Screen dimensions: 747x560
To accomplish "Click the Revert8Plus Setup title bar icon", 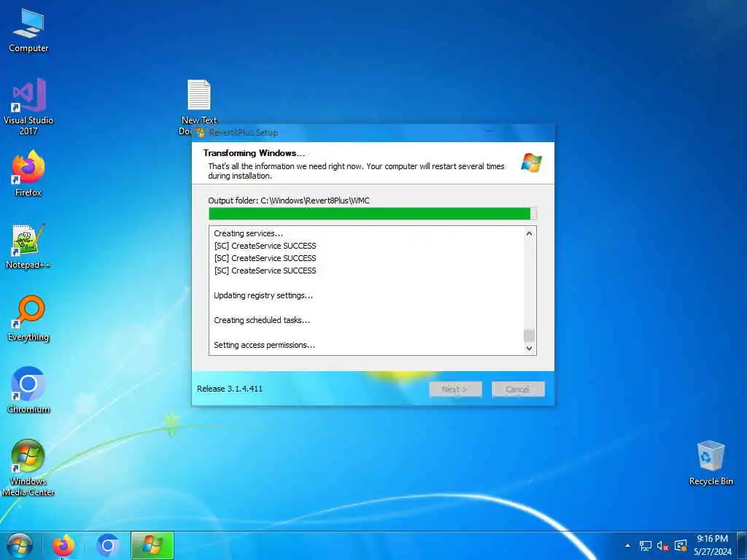I will (x=200, y=133).
